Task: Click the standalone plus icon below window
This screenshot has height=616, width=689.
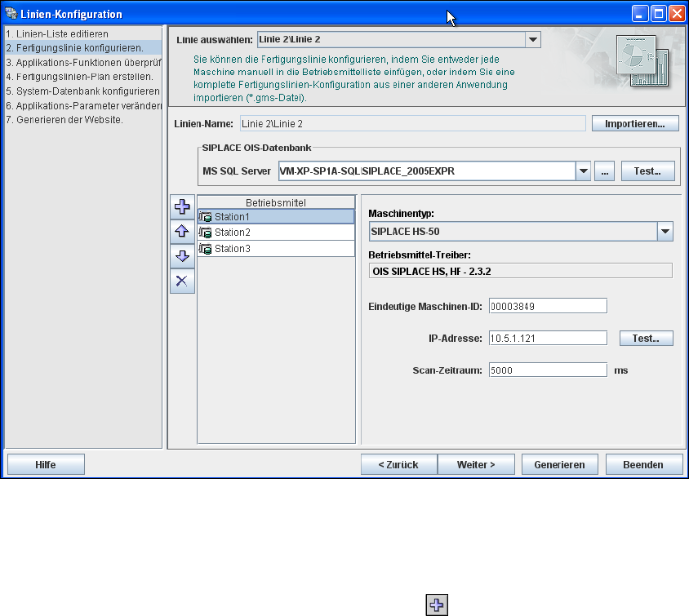Action: [x=437, y=605]
